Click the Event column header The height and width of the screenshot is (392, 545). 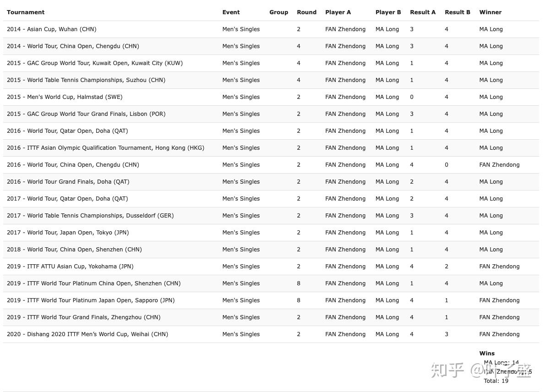(x=231, y=12)
